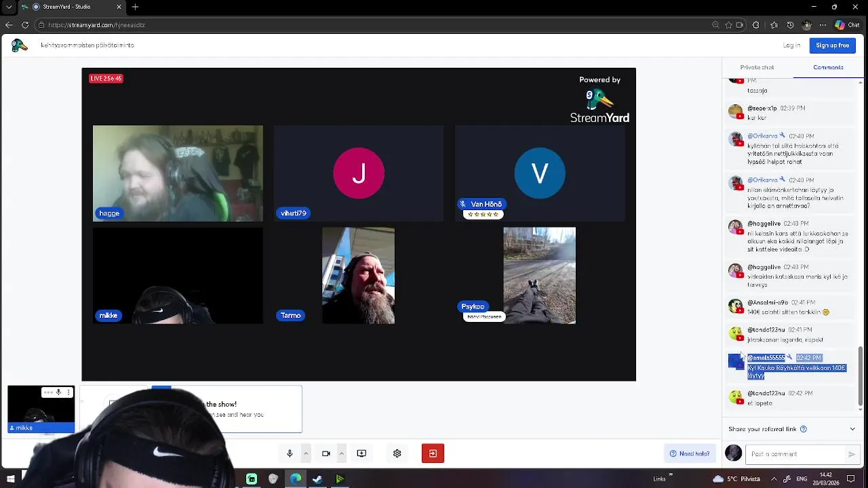Click the @Anselmi-a9o comment avatar
The image size is (868, 488).
click(736, 306)
